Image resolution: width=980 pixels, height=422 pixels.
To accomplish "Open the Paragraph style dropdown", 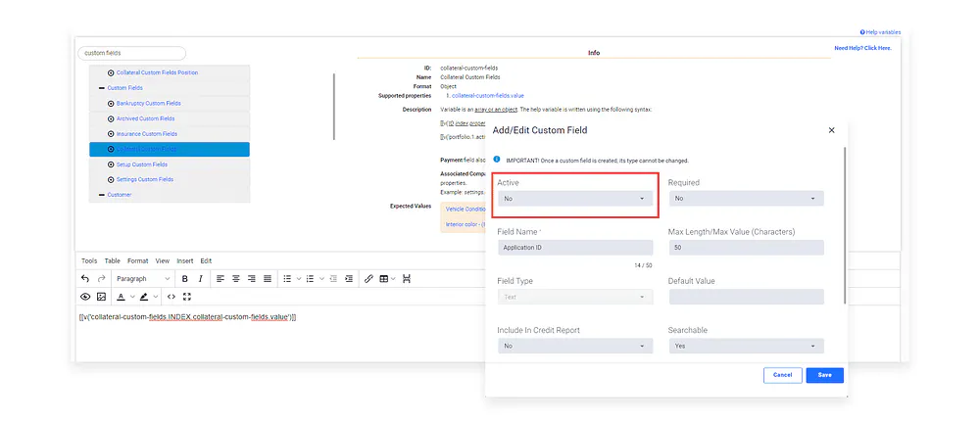I will (x=142, y=279).
